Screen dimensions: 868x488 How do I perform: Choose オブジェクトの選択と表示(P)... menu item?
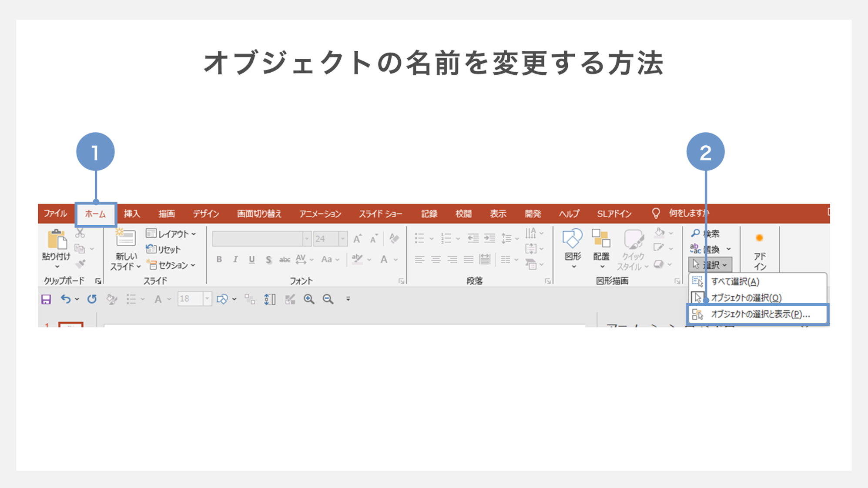(757, 314)
